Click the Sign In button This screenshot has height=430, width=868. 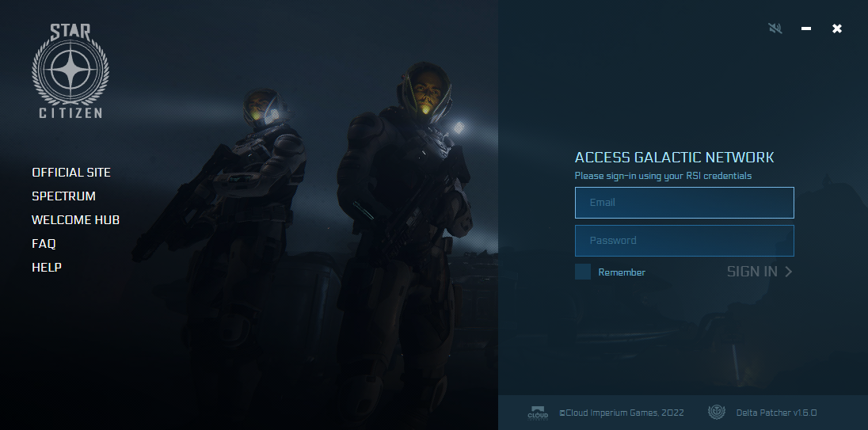tap(759, 271)
